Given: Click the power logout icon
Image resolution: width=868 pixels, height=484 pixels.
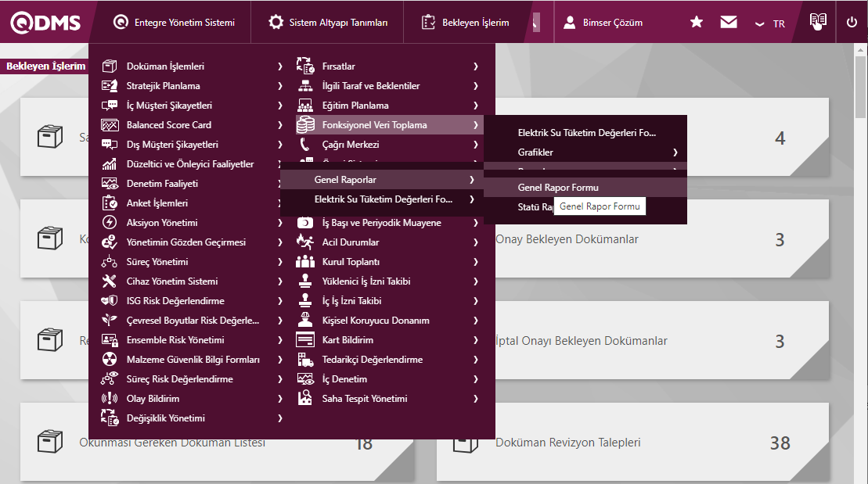Looking at the screenshot, I should 852,22.
